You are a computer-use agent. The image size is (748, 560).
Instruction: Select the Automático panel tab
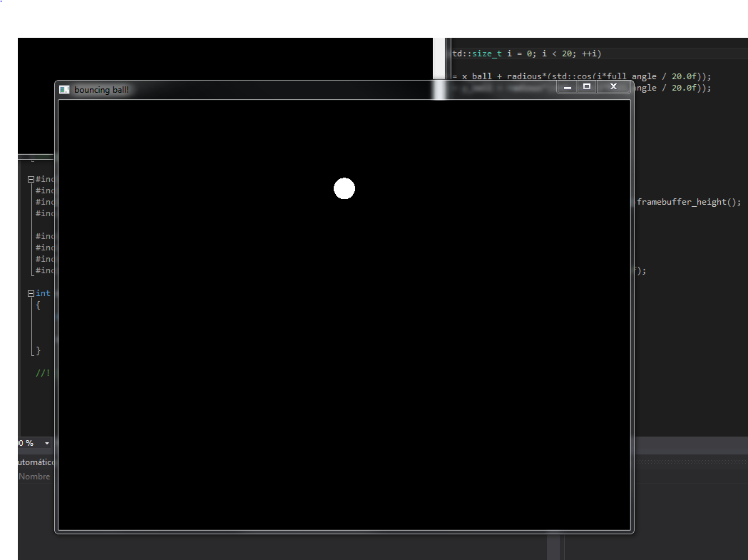[x=34, y=462]
